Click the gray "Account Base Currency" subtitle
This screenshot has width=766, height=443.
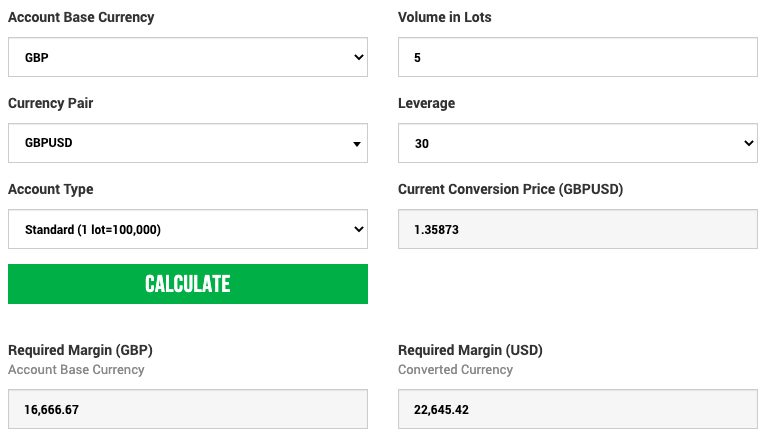click(x=76, y=370)
